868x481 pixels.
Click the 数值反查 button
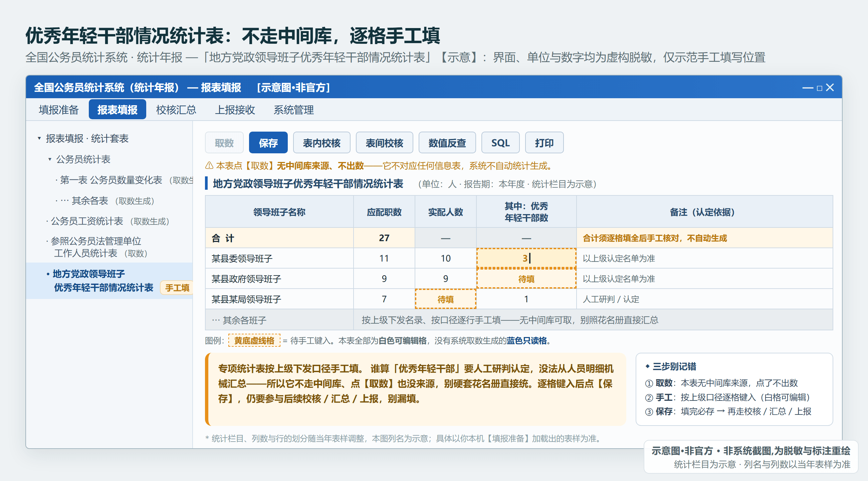click(x=447, y=143)
